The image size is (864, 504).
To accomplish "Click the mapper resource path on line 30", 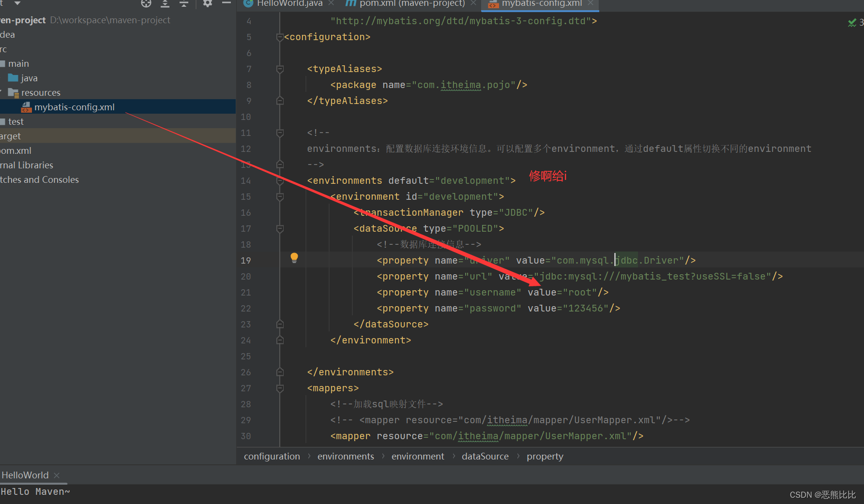I will [531, 436].
